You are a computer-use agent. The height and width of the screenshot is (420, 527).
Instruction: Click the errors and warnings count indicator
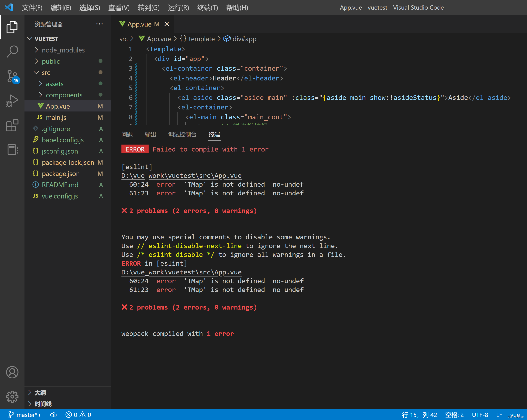click(x=78, y=415)
